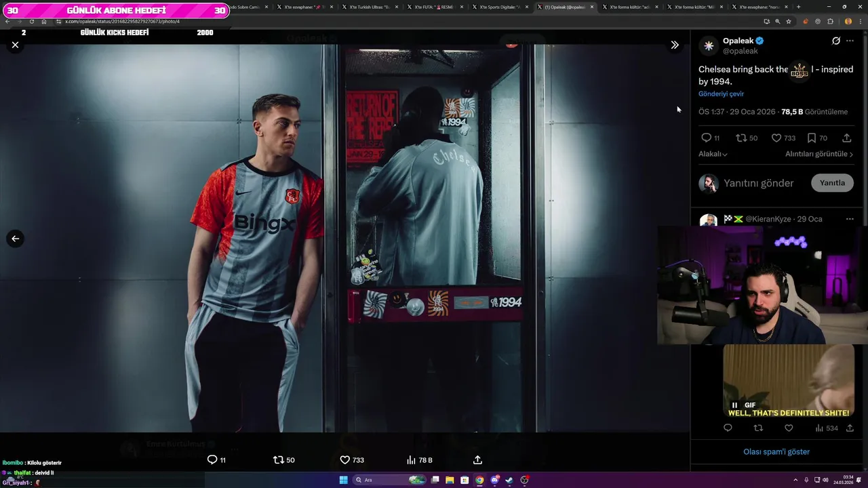Click the browser back arrow

click(x=7, y=21)
